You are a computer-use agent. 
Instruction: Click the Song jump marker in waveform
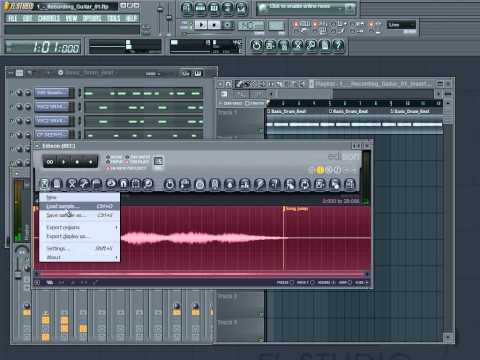coord(297,209)
